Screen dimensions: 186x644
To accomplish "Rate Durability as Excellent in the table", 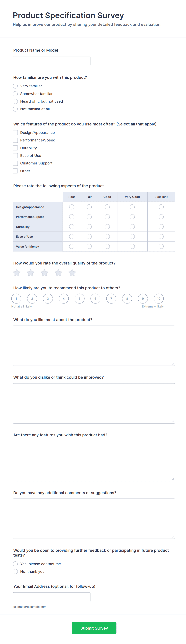I will [161, 226].
